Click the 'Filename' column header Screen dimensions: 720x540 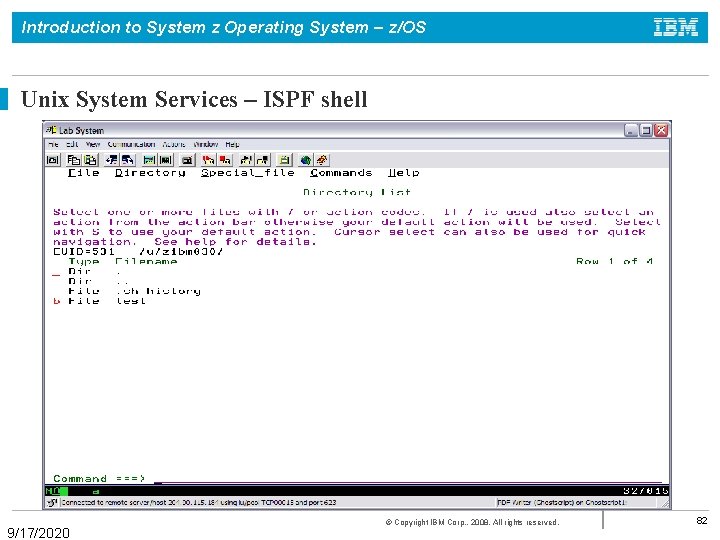[x=146, y=262]
